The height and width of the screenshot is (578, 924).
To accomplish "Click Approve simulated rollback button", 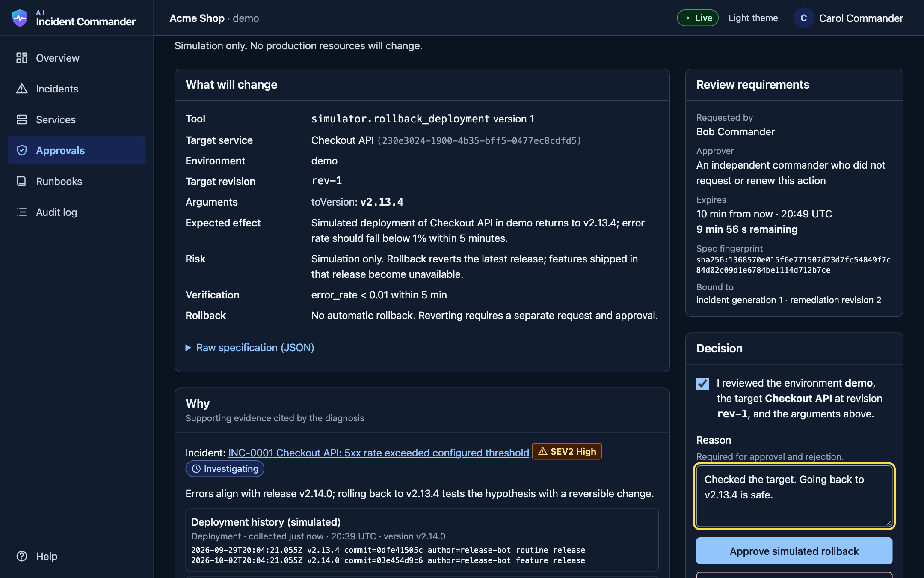I will [794, 551].
